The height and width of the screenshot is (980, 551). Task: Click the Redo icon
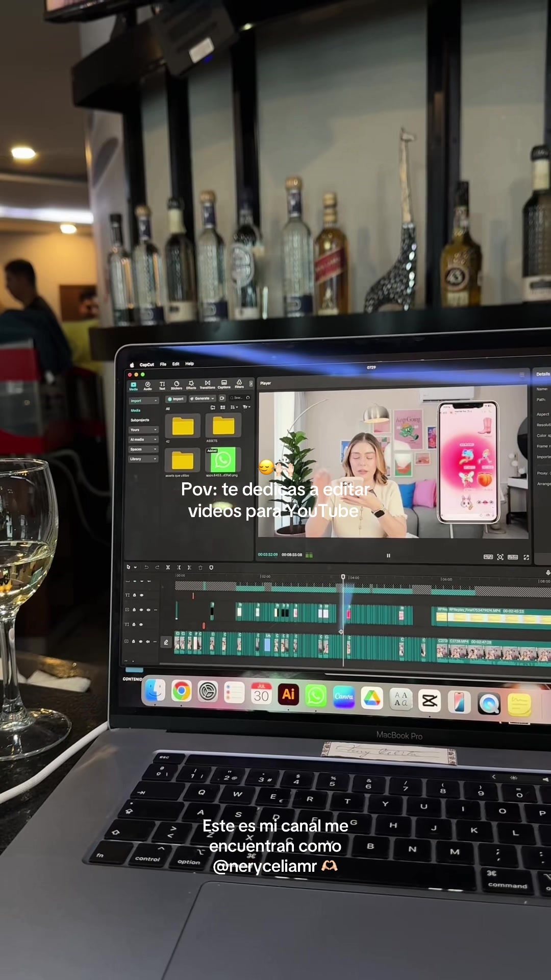coord(157,567)
